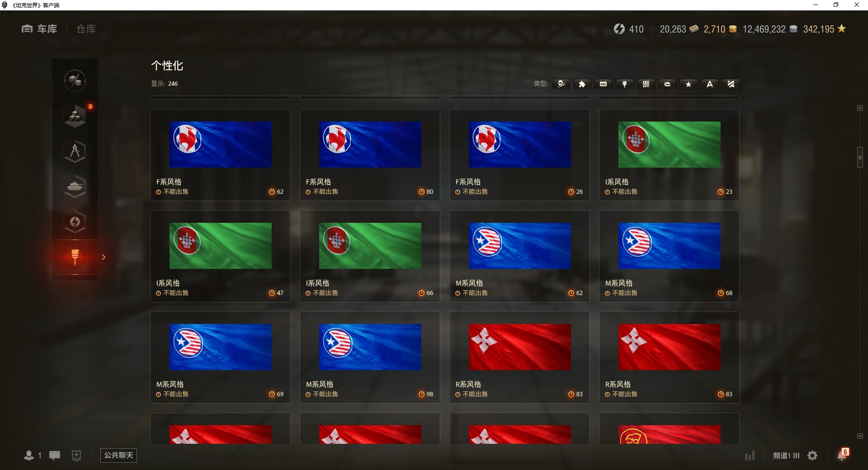The height and width of the screenshot is (470, 868).
Task: Click the scroll-down arrow of item list
Action: tap(860, 436)
